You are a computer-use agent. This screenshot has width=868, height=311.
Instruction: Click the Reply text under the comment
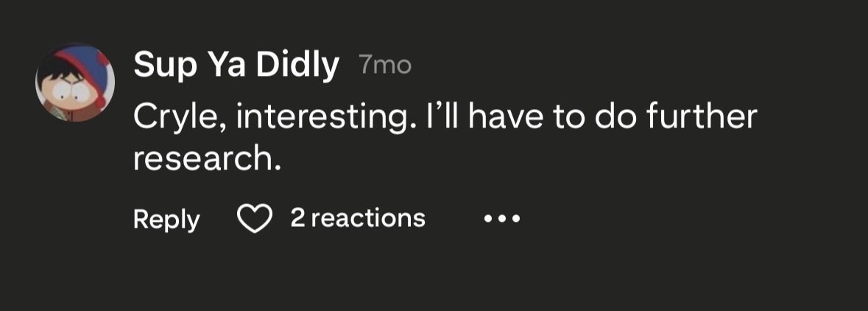coord(166,220)
